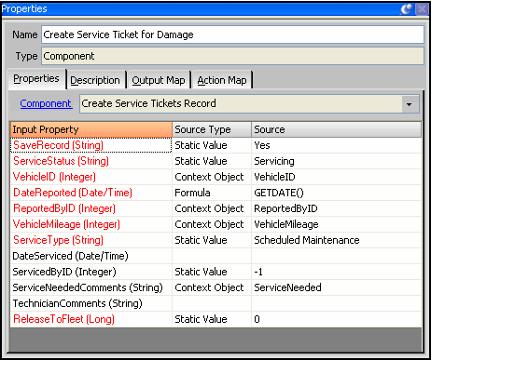Screen dimensions: 528x372
Task: Click Source cell of TechnicianComments row
Action: click(336, 304)
